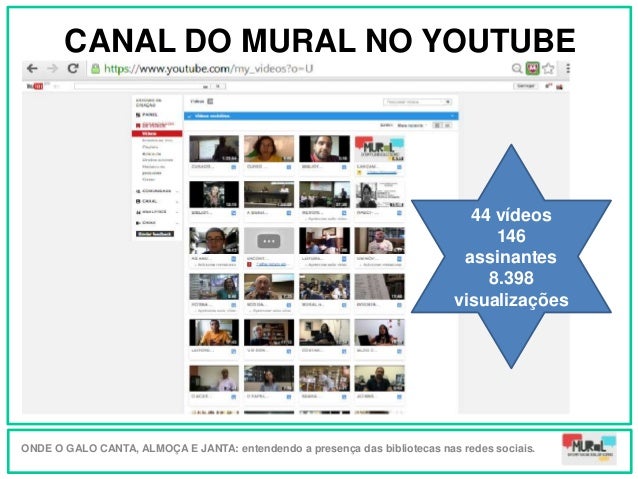Click the notification icon beside the Carregar button
Screen dimensions: 638x479
pyautogui.click(x=549, y=86)
